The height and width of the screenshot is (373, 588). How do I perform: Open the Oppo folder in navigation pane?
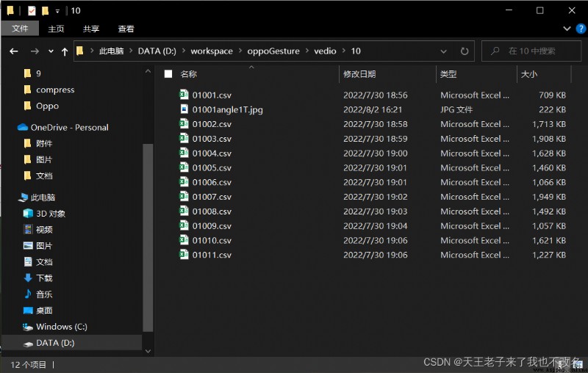[47, 106]
